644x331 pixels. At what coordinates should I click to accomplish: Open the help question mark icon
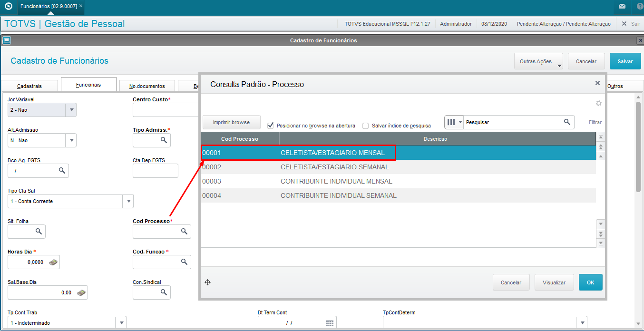point(639,7)
